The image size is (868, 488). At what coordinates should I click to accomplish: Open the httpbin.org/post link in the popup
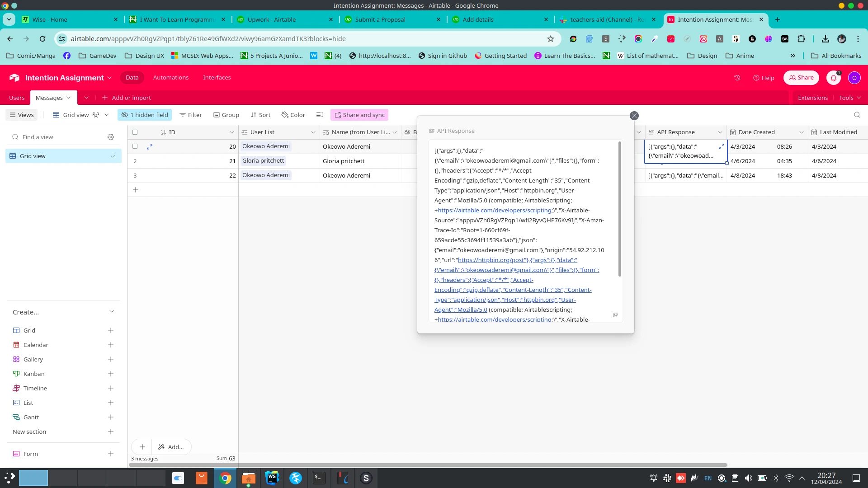[492, 260]
